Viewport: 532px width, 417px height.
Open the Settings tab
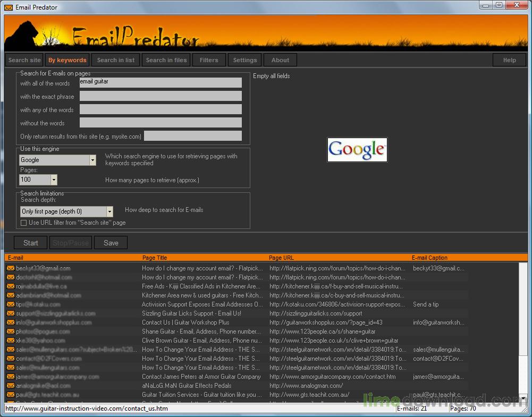coord(244,59)
